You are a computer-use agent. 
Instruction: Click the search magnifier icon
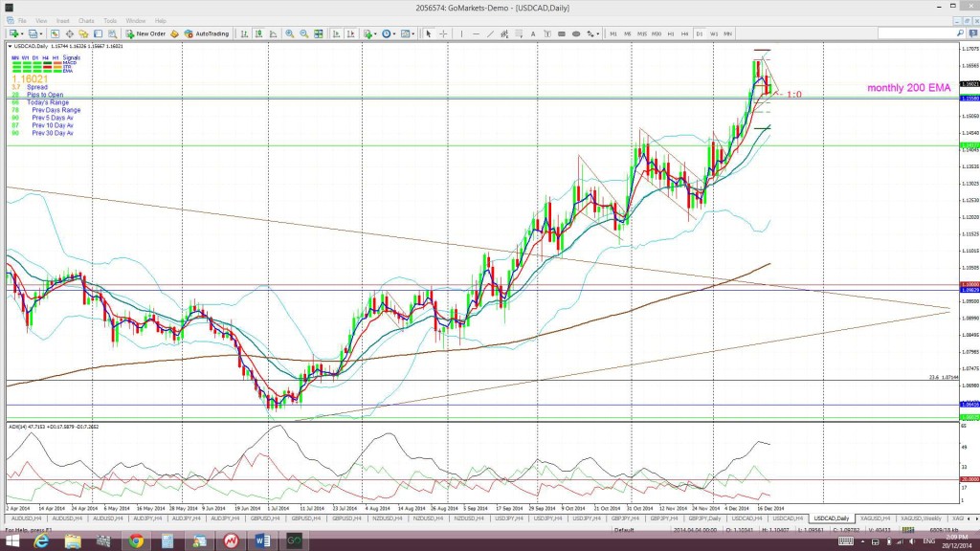pyautogui.click(x=960, y=33)
